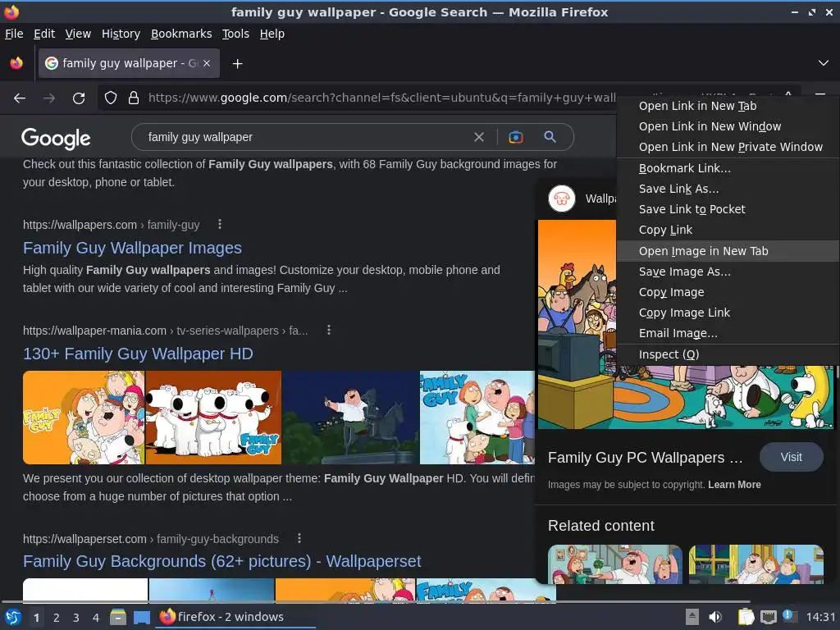Open Family Guy Backgrounds Wallpaperset link

221,561
